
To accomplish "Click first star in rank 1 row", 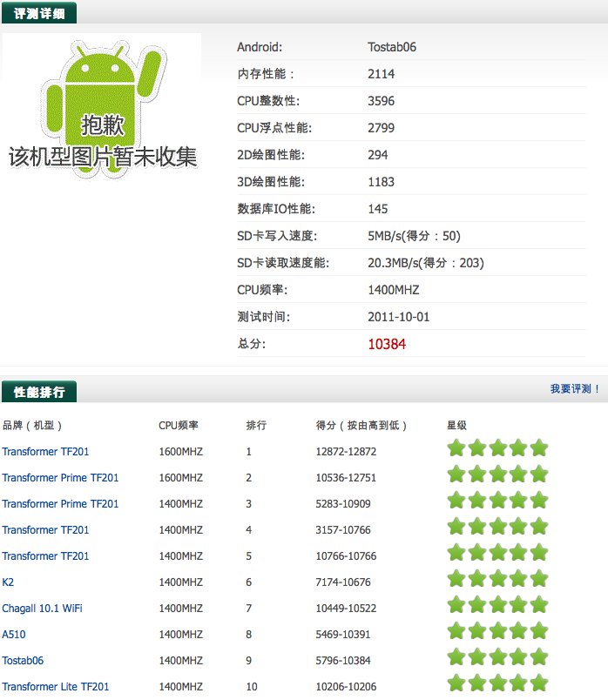I will click(456, 448).
